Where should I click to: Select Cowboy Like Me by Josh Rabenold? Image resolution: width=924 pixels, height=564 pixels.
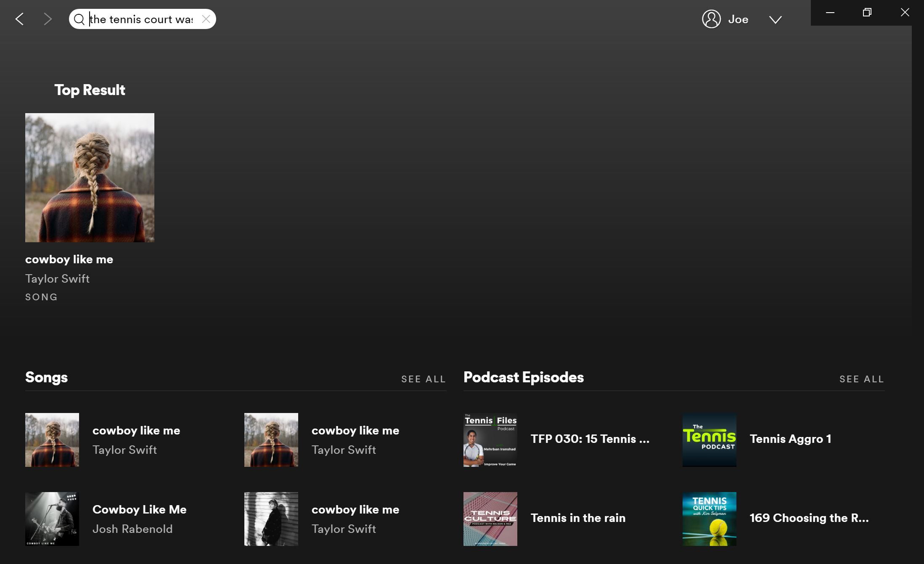pos(139,510)
